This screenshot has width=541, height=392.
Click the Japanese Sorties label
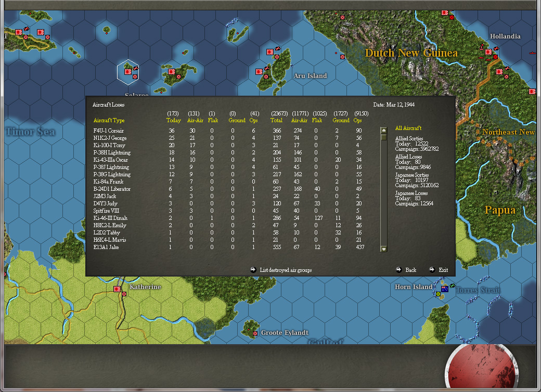(x=411, y=175)
